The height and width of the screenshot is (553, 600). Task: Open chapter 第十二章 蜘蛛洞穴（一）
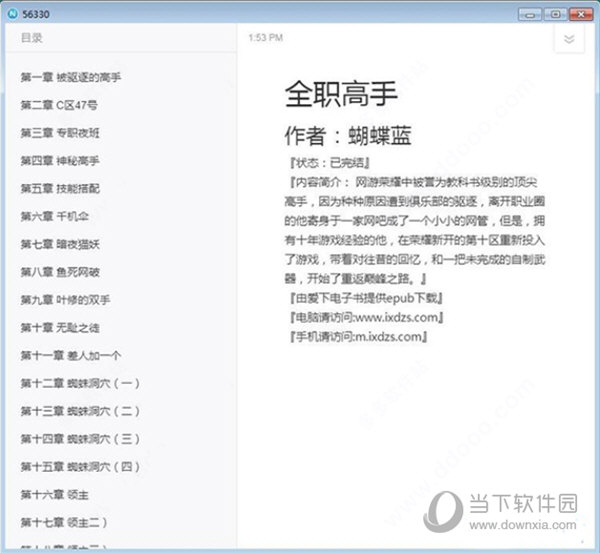[x=80, y=383]
